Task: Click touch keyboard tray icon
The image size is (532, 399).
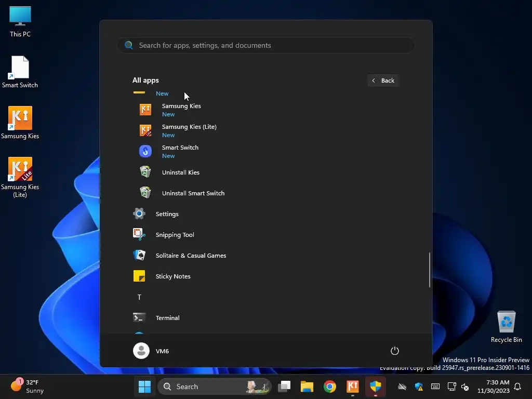Action: [435, 387]
